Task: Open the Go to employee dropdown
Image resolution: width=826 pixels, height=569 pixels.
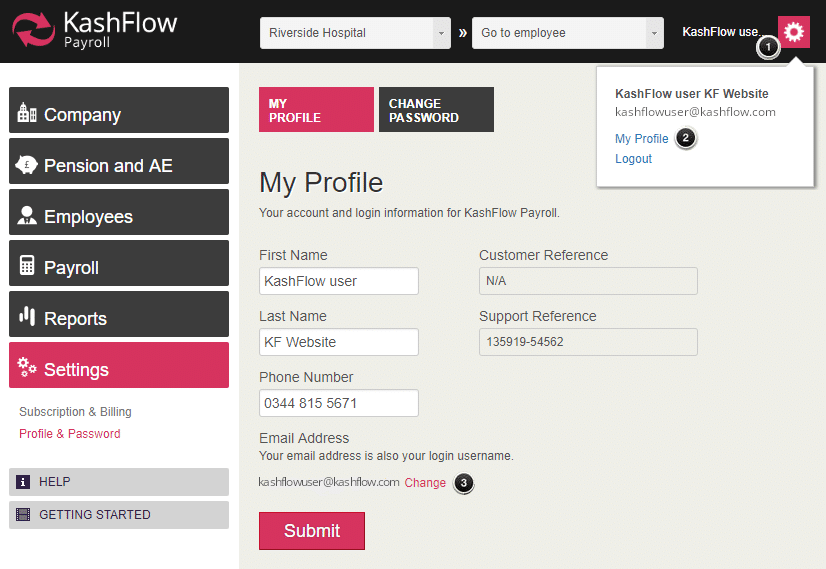Action: (x=654, y=33)
